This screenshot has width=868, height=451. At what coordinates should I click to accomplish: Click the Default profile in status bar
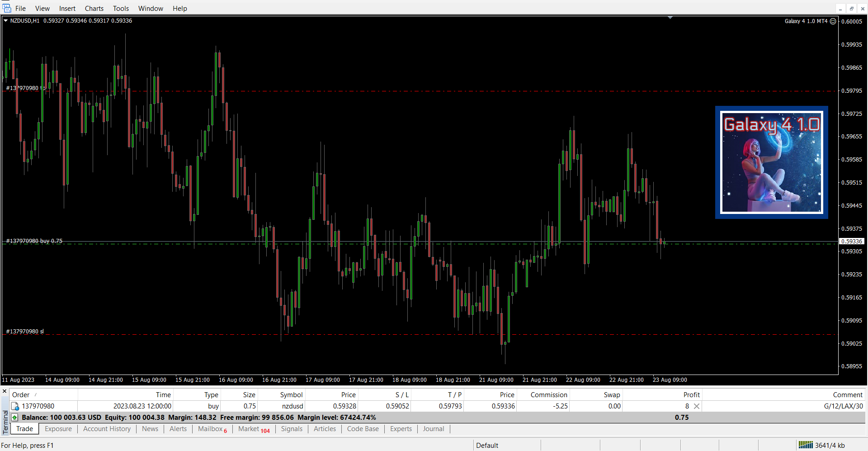click(x=487, y=446)
